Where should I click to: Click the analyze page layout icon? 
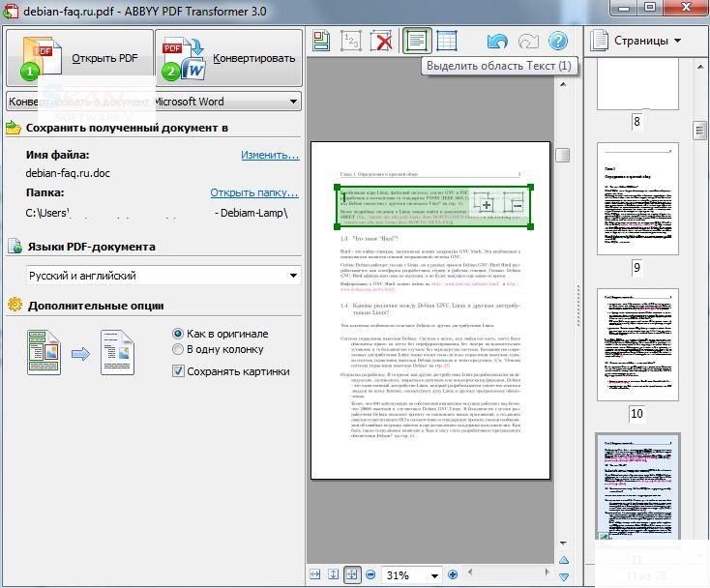pos(321,42)
